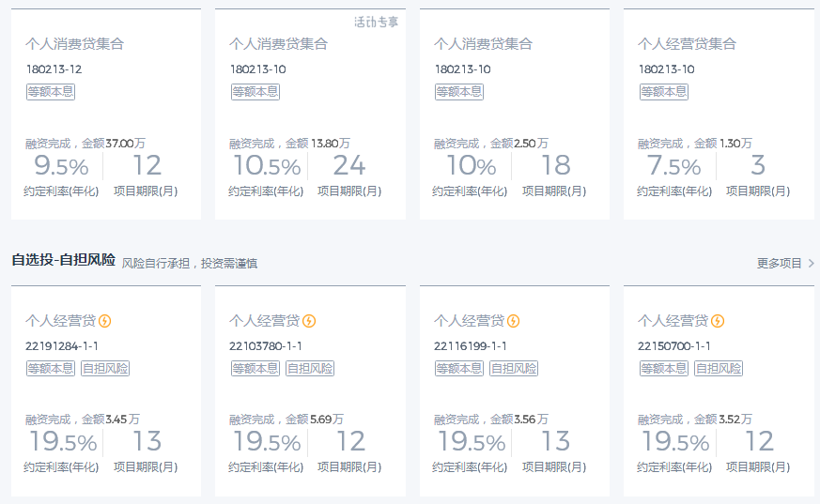Screen dimensions: 820x504
Task: Click 融资完成，金额3.56万 text
Action: click(x=491, y=420)
